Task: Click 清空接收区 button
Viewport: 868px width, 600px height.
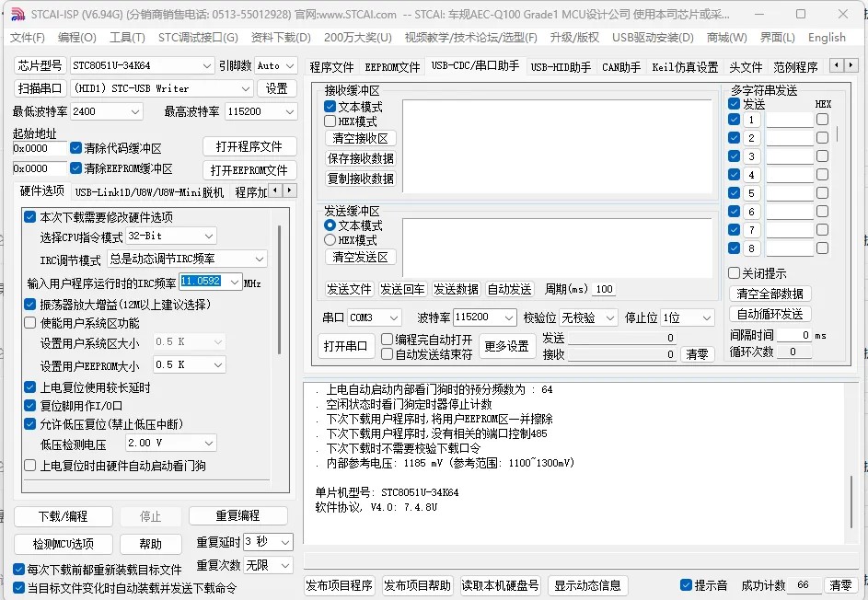Action: coord(361,138)
